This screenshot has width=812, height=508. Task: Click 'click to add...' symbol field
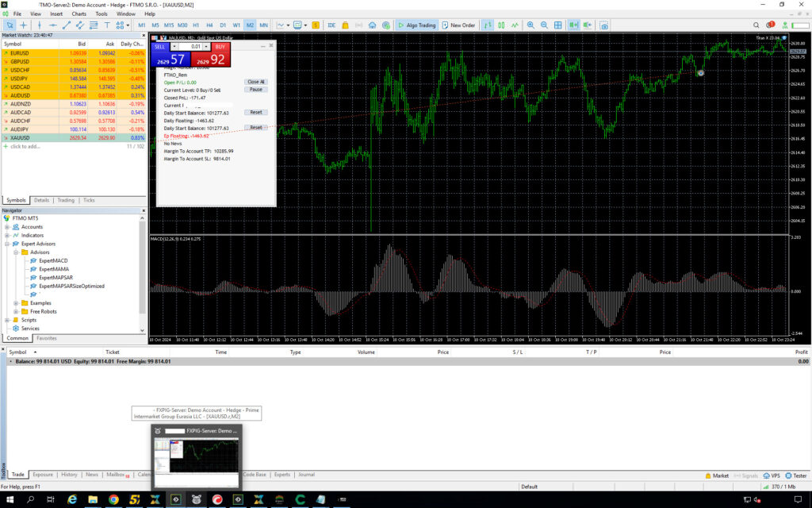[25, 147]
